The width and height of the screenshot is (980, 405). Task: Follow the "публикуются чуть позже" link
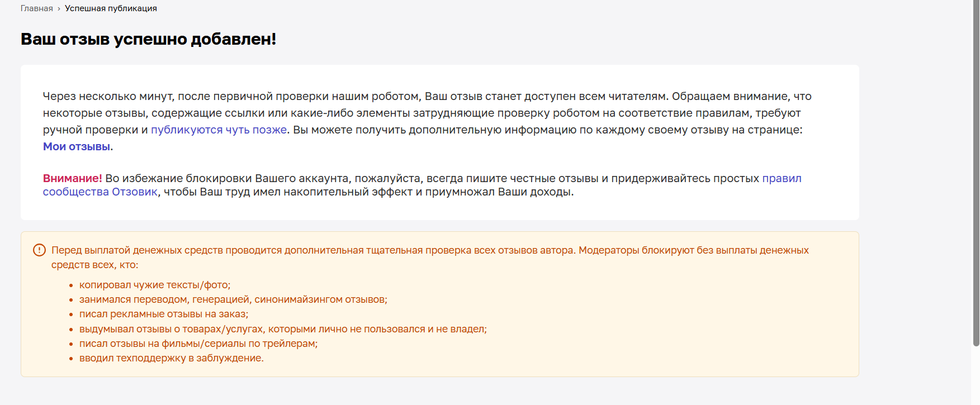219,130
